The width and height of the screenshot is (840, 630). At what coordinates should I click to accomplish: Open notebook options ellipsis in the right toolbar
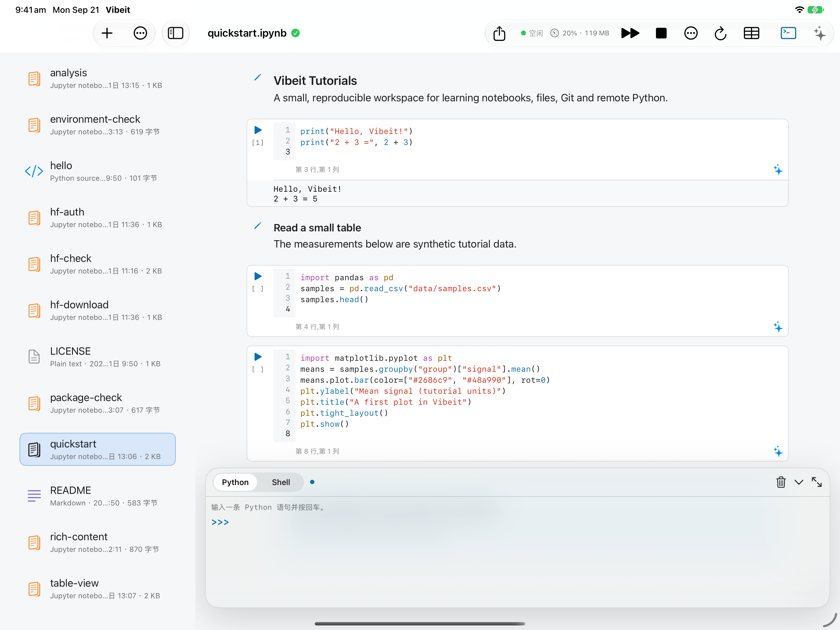(x=690, y=33)
